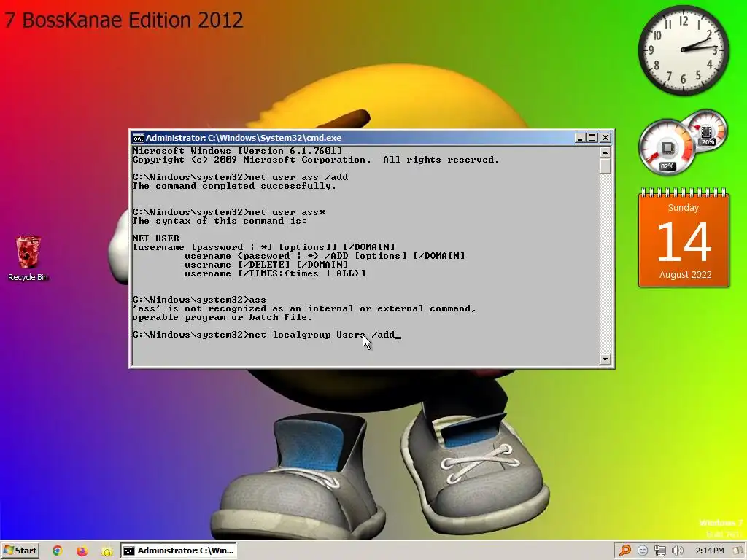Click the 'username [/TIMES:{times | ALL}]' line
The width and height of the screenshot is (747, 560).
click(275, 273)
